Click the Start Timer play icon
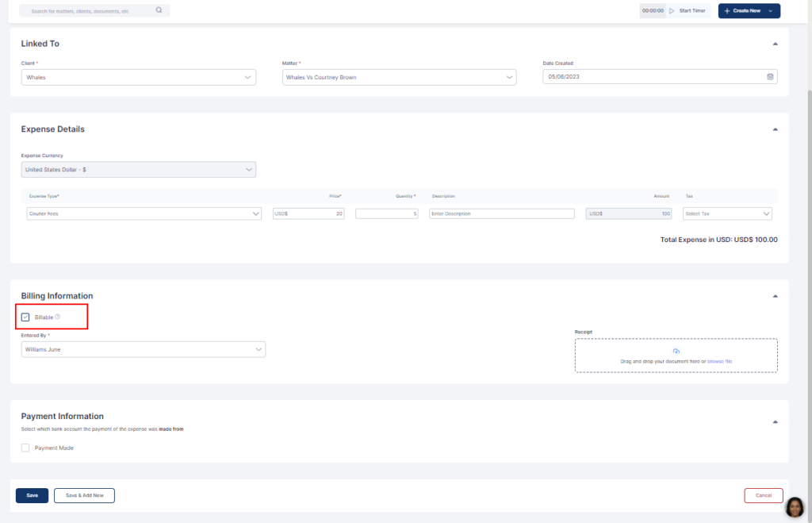Screen dimensions: 812x523 click(x=672, y=11)
